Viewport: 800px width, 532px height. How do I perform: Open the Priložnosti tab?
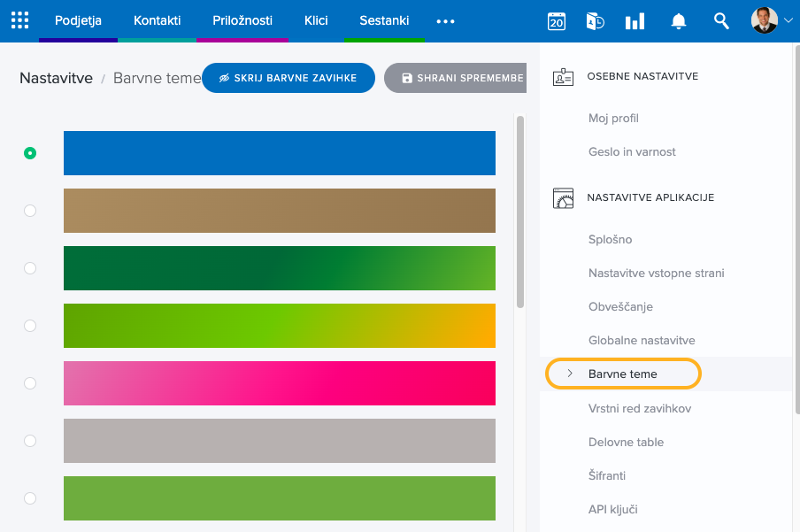point(242,20)
